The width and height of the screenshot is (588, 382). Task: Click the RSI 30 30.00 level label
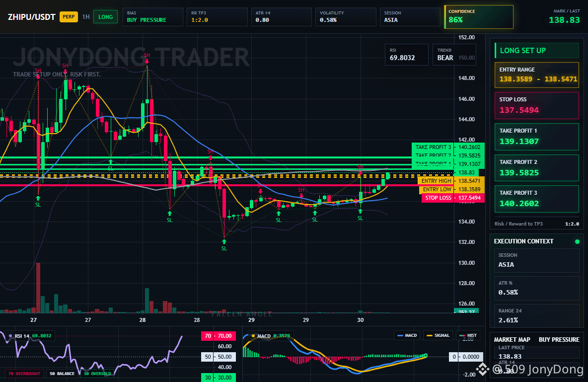219,378
